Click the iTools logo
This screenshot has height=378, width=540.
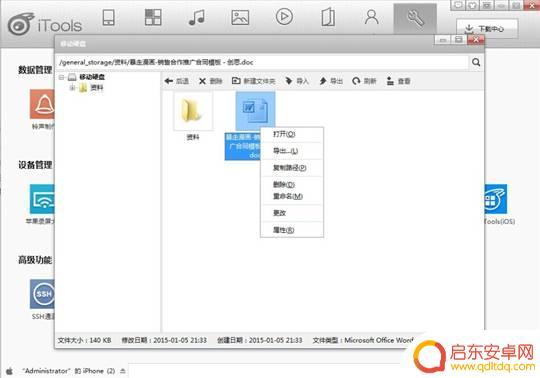point(45,24)
